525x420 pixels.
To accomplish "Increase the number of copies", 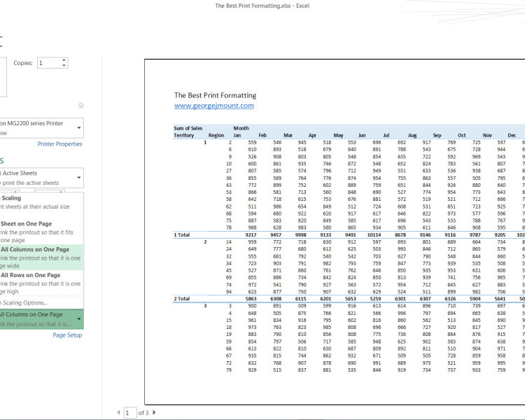I will pos(64,59).
